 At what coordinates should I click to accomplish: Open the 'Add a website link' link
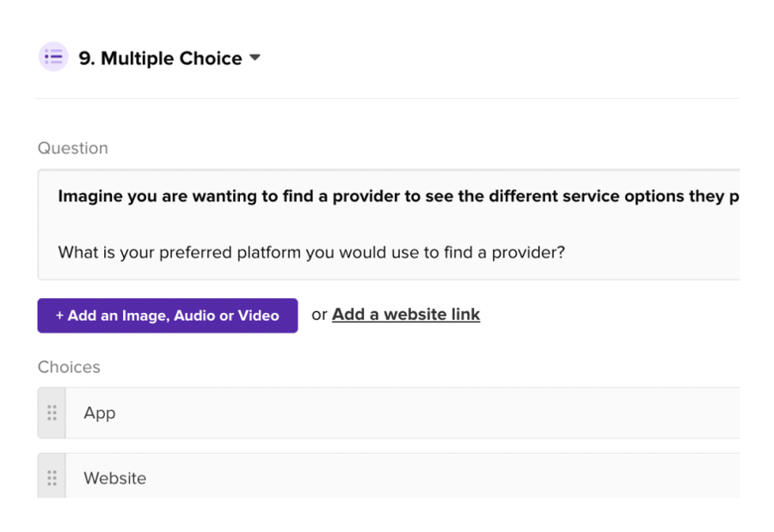406,315
